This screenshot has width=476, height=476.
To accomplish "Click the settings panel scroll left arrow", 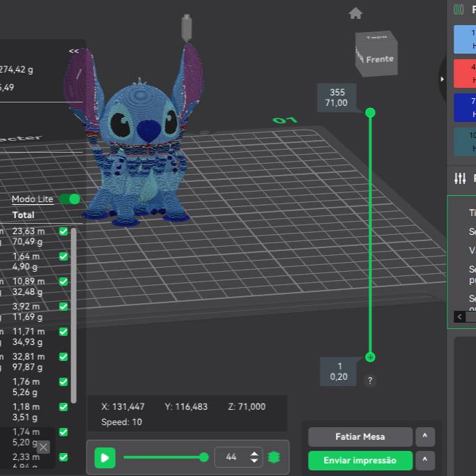I will (459, 317).
